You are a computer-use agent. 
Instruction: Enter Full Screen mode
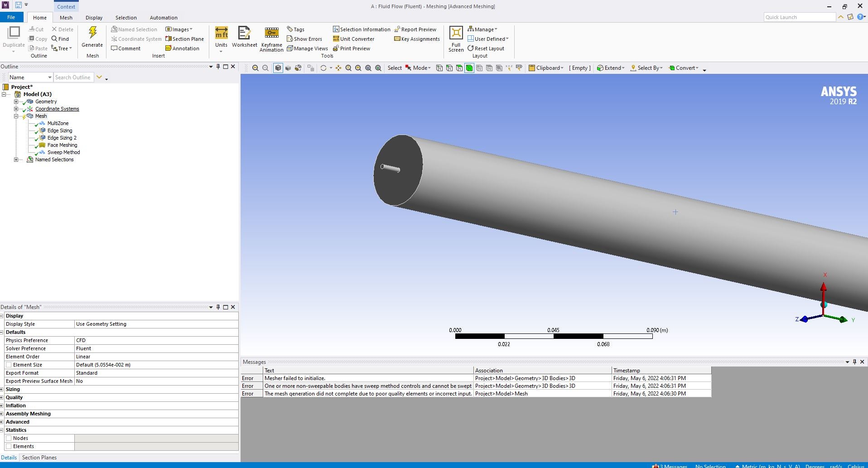tap(456, 34)
